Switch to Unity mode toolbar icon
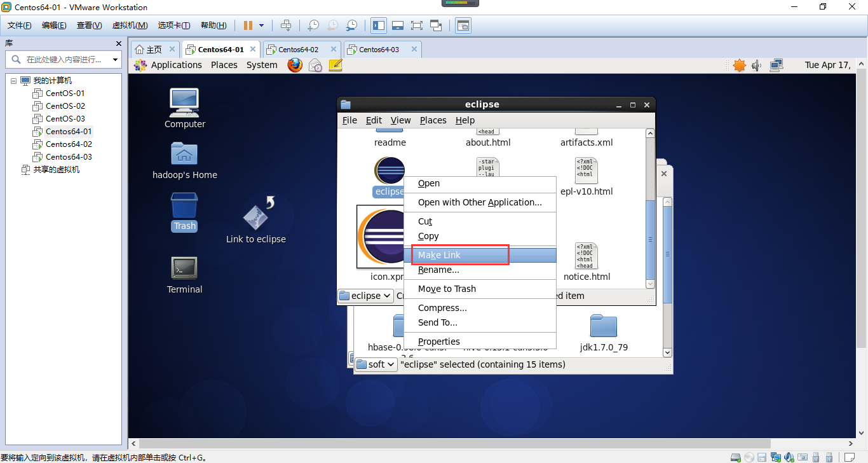Screen dimensions: 868x463 (x=436, y=25)
